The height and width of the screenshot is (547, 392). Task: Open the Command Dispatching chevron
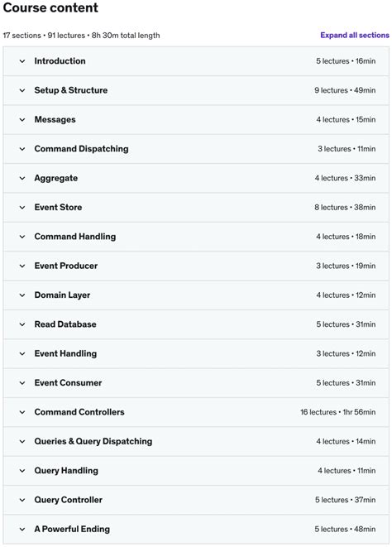tap(22, 149)
